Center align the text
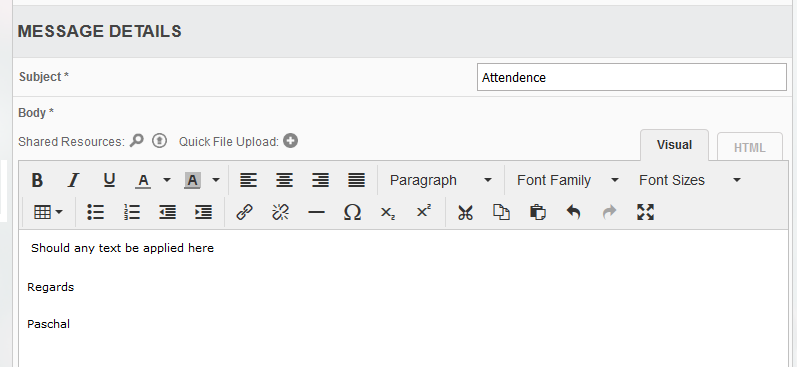This screenshot has width=797, height=367. [x=285, y=180]
